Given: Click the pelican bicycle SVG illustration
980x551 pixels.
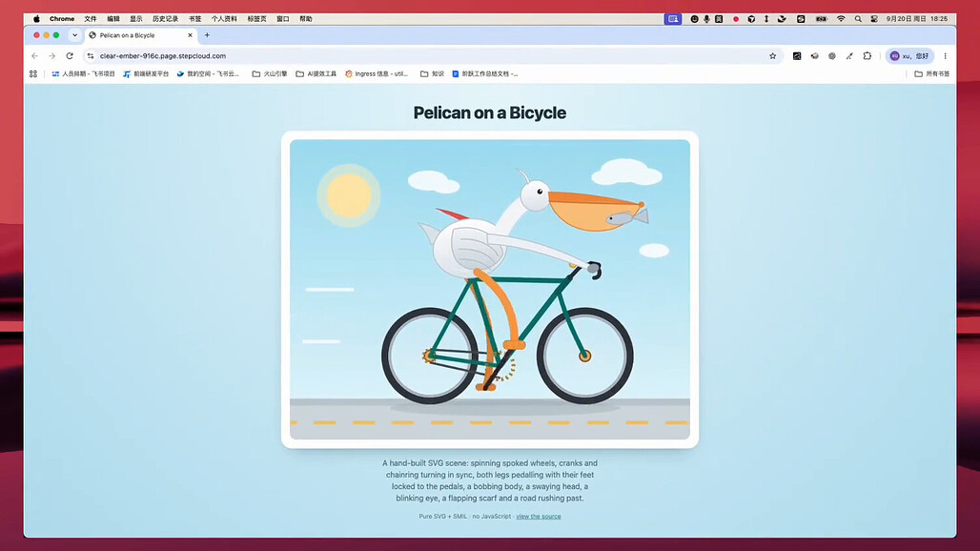Looking at the screenshot, I should (x=490, y=289).
